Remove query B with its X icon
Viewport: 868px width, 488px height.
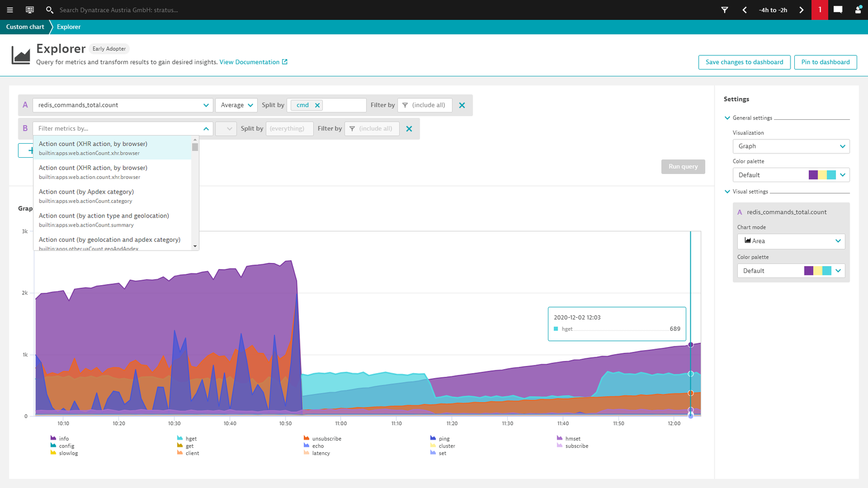[409, 129]
